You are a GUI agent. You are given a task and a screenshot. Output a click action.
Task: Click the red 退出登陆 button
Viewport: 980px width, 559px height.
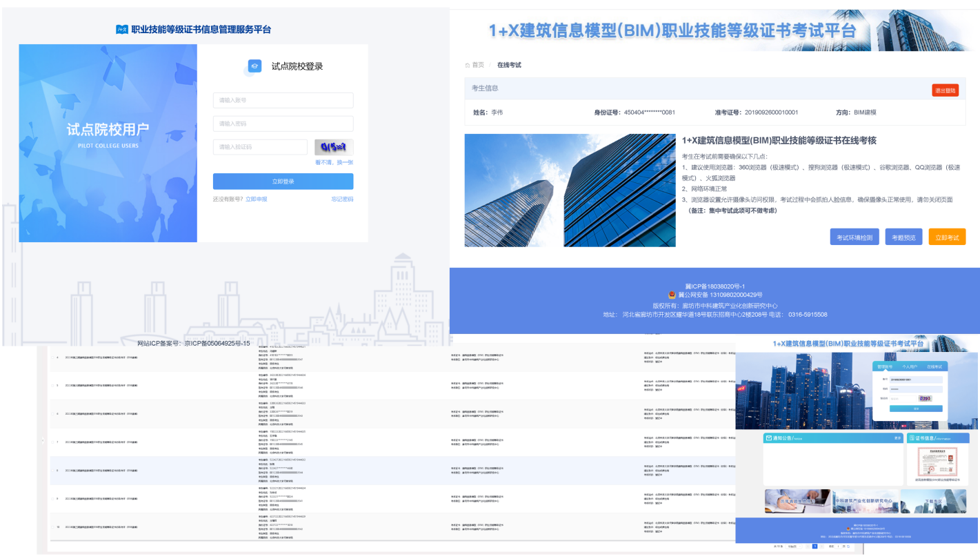point(944,90)
